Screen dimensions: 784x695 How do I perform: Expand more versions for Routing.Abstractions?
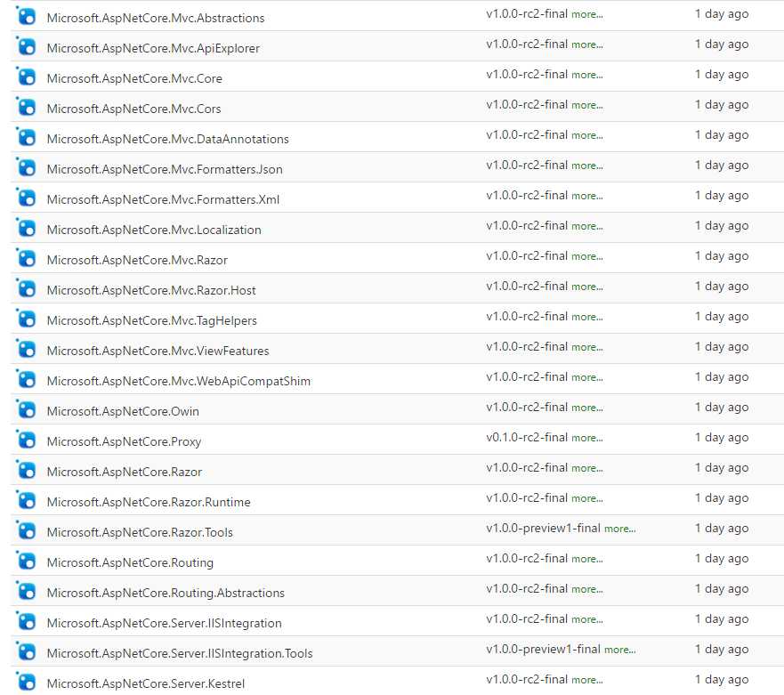pyautogui.click(x=587, y=589)
